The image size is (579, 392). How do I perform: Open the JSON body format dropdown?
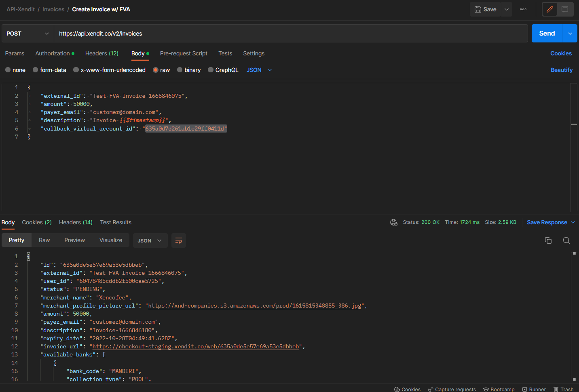coord(259,70)
